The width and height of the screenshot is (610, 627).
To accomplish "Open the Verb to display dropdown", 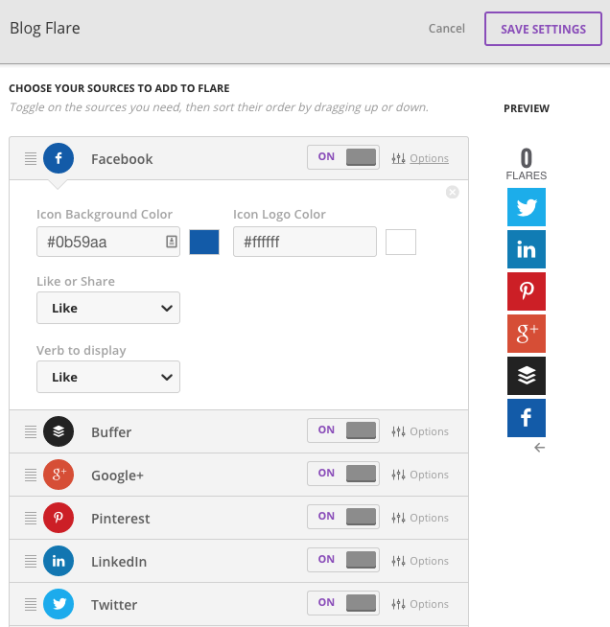I will point(108,377).
